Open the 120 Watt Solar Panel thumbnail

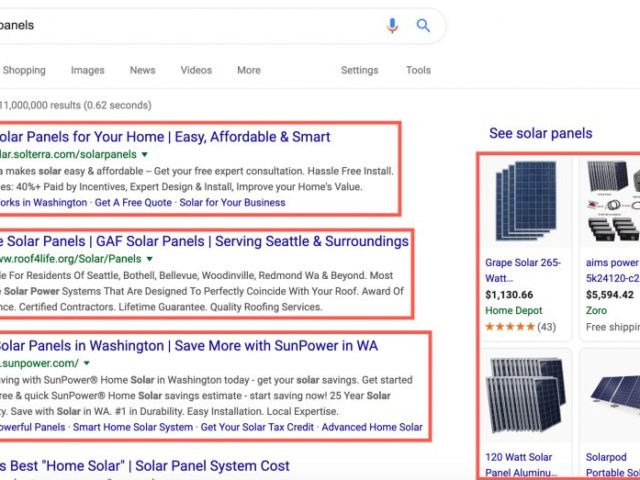524,394
